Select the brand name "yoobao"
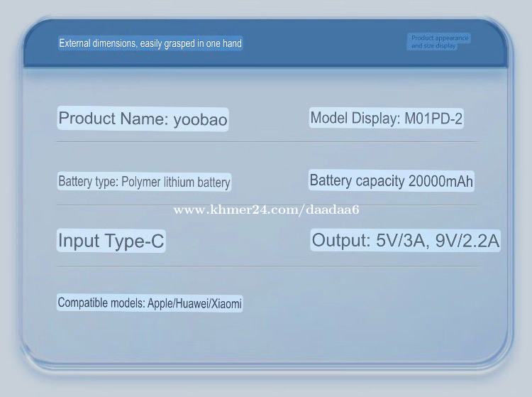The width and height of the screenshot is (532, 397). (x=201, y=119)
